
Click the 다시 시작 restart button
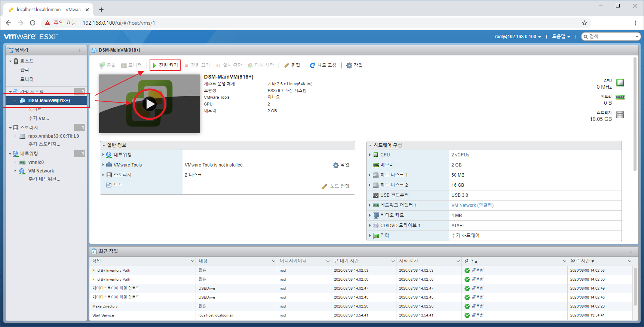(261, 65)
